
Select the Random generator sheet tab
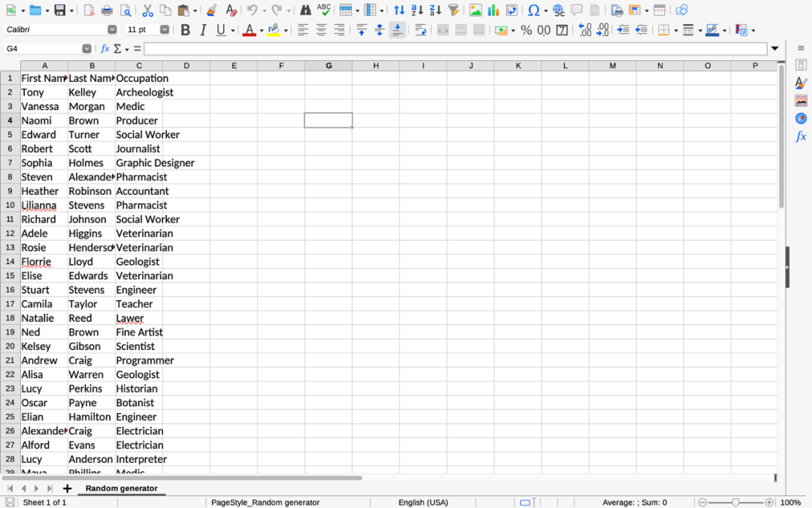point(121,488)
